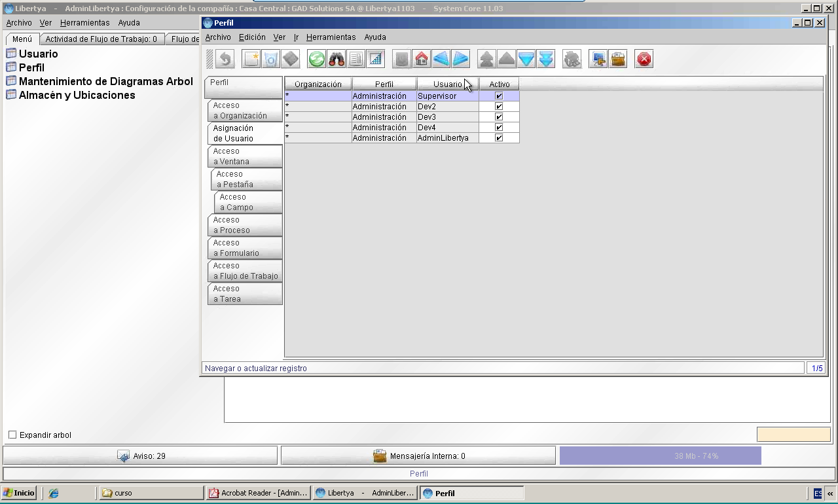Click the Aviso: 29 button
The width and height of the screenshot is (838, 504).
tap(140, 456)
